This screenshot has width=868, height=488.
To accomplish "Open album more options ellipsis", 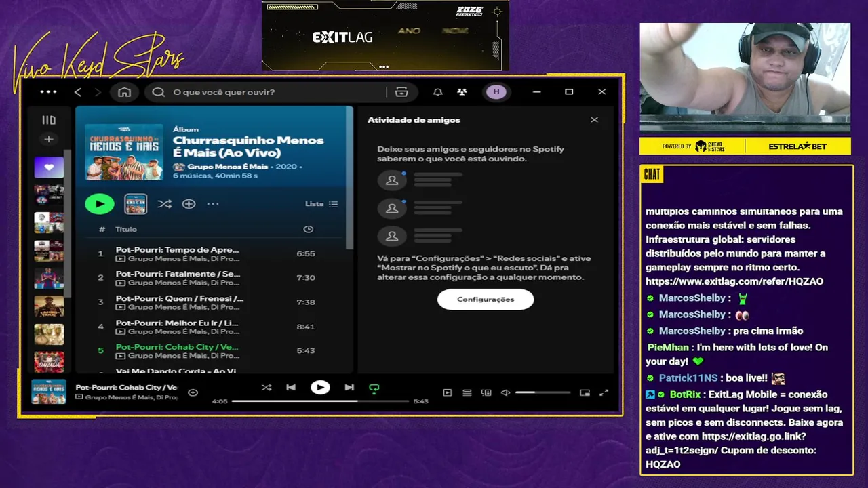I will pos(213,204).
